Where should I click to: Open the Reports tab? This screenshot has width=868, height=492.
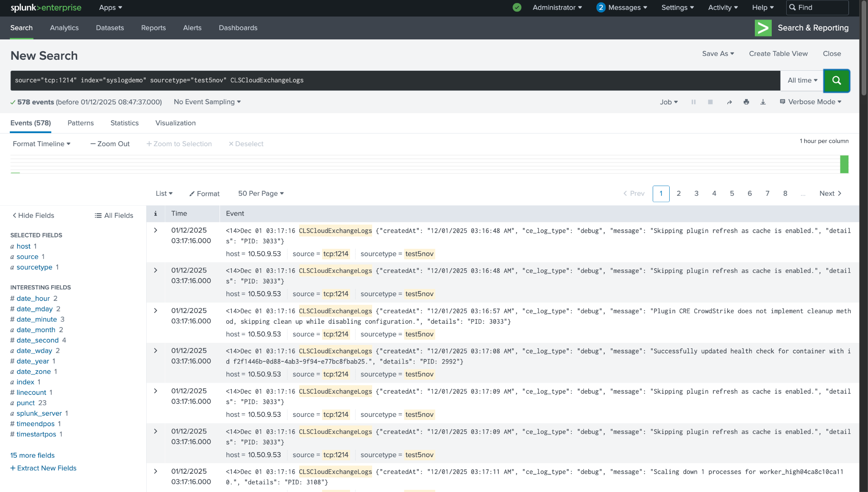coord(153,28)
